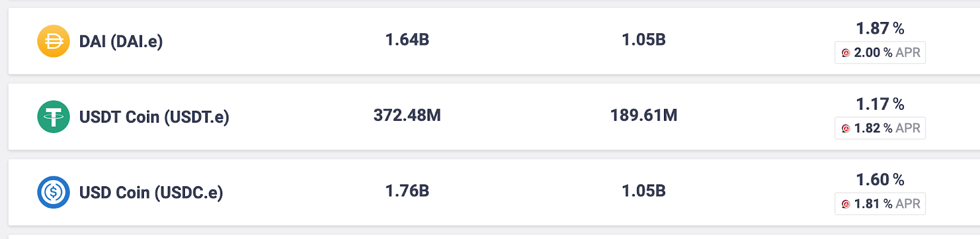The image size is (980, 239).
Task: Click the 1.81 % APR reward badge
Action: 880,204
